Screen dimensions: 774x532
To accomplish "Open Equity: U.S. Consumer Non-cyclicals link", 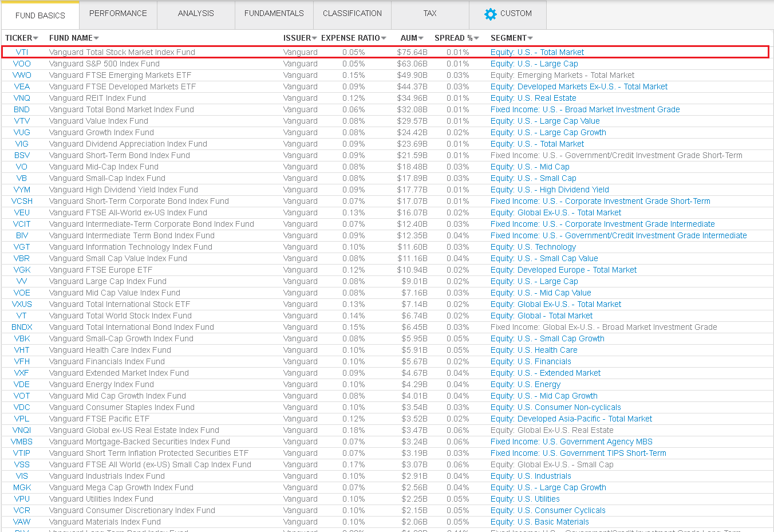I will tap(555, 407).
